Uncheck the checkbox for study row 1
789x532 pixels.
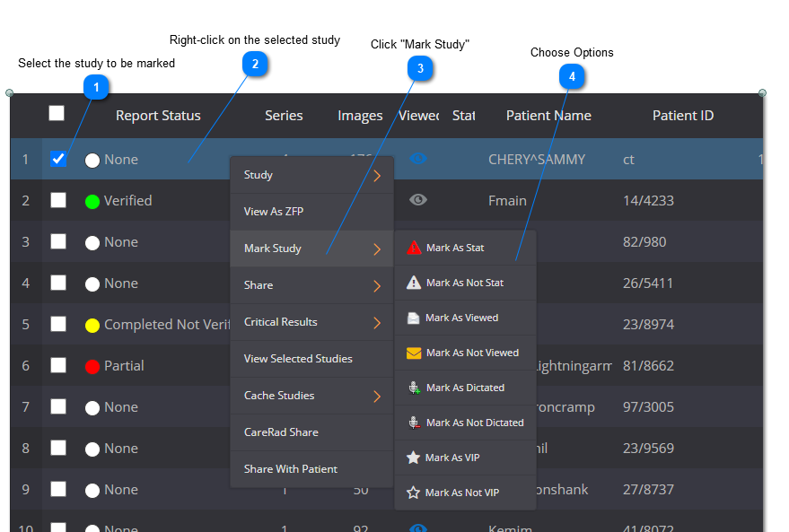(x=58, y=159)
